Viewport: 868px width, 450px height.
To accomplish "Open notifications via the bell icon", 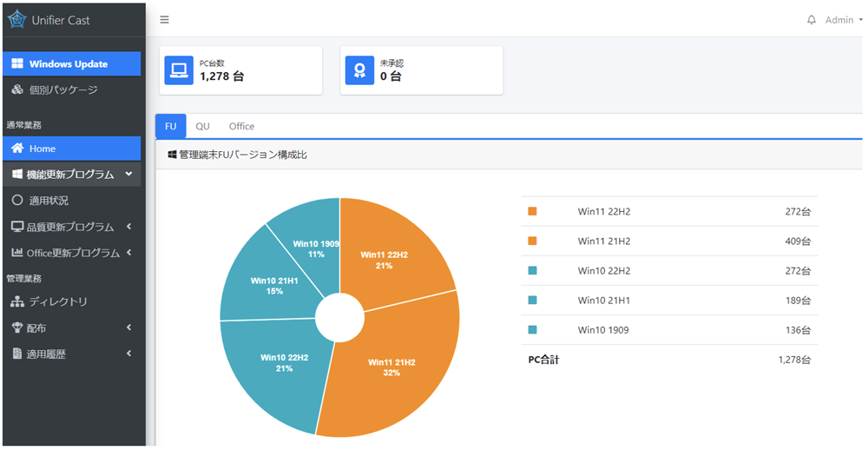I will (812, 20).
